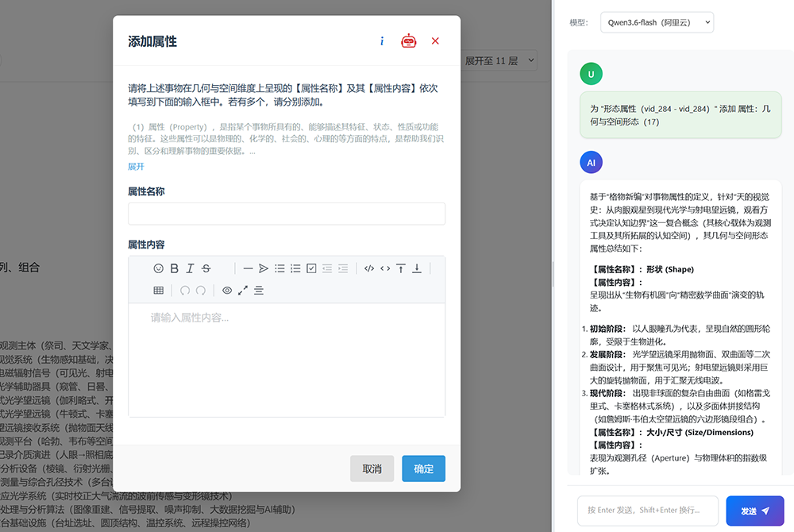The width and height of the screenshot is (794, 532).
Task: Click the text 【属性名称】：大小/尺寸 (Size/Dimensions)
Action: [672, 432]
